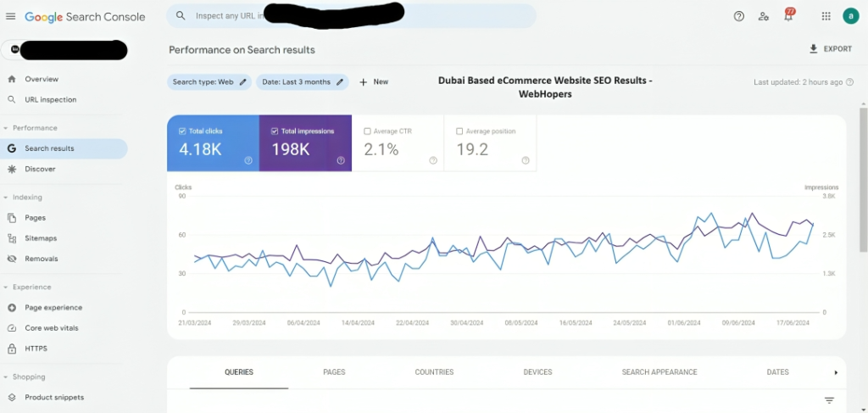868x413 pixels.
Task: Click help icon on Total clicks card
Action: point(248,160)
